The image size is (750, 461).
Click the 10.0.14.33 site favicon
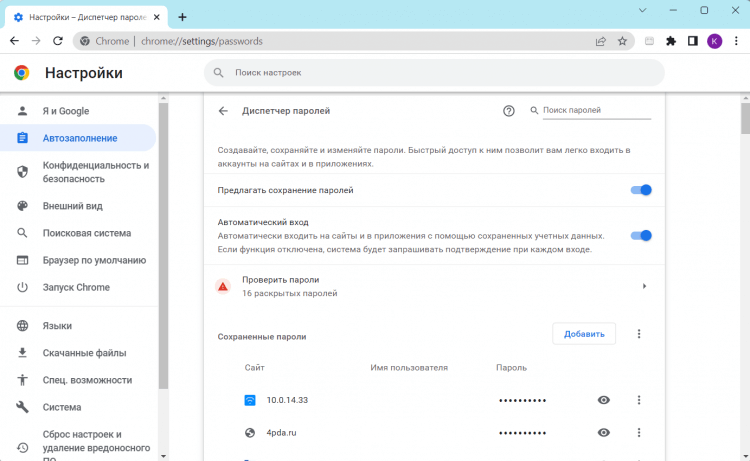[x=250, y=400]
